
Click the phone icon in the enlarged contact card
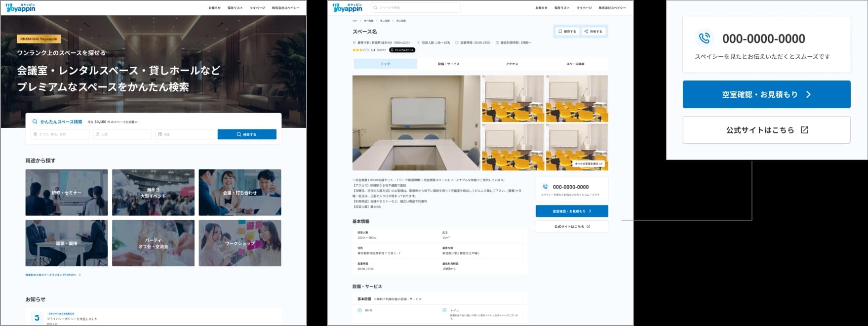pyautogui.click(x=704, y=38)
